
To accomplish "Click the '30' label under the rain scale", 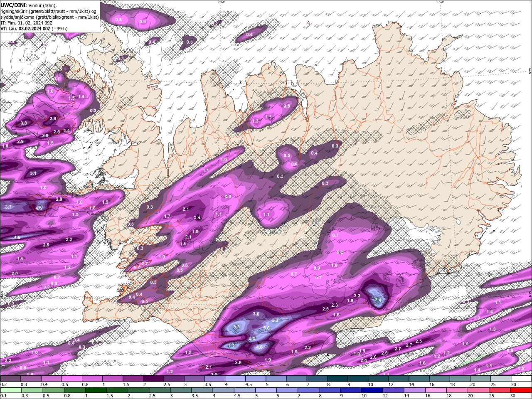I will pos(512,396).
